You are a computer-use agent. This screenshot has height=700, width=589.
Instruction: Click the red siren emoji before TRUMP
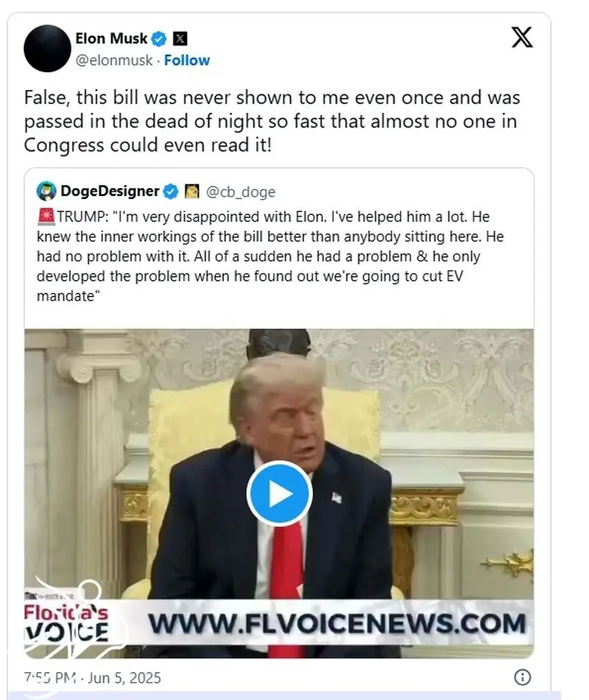click(46, 217)
